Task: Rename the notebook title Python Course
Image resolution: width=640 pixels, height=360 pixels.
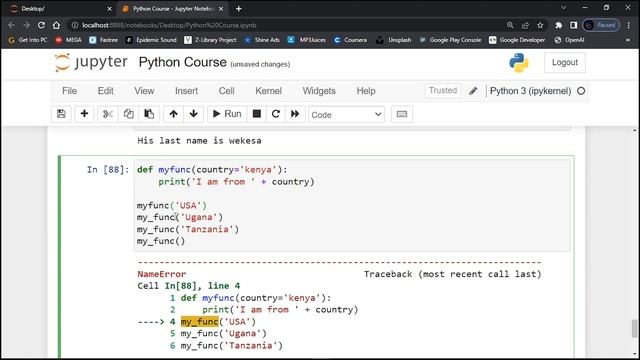Action: pyautogui.click(x=182, y=62)
